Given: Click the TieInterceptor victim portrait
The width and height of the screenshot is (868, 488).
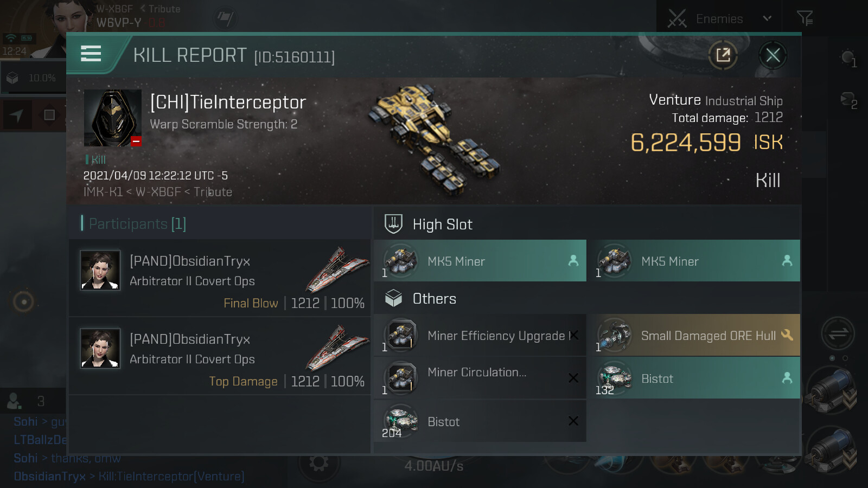Looking at the screenshot, I should pos(113,118).
